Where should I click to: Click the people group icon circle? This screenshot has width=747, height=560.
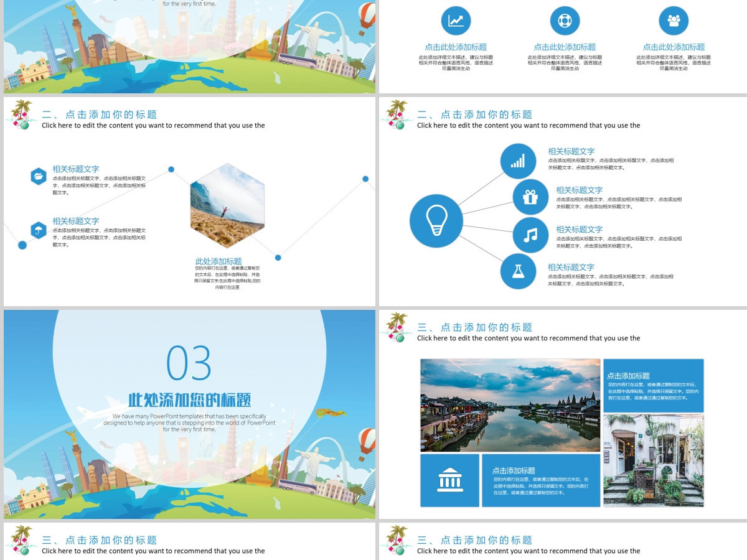[x=674, y=21]
